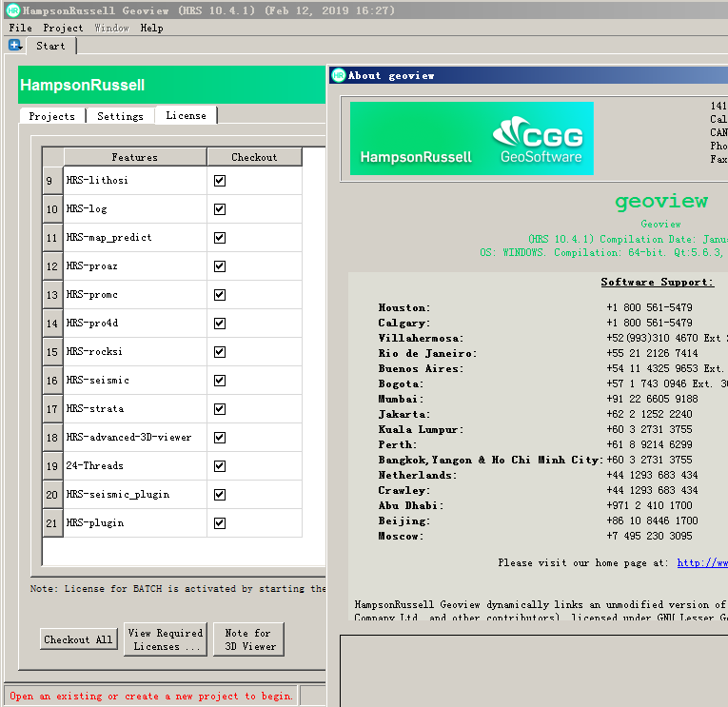This screenshot has width=728, height=707.
Task: Click the HR icon in About geoview title
Action: [339, 75]
